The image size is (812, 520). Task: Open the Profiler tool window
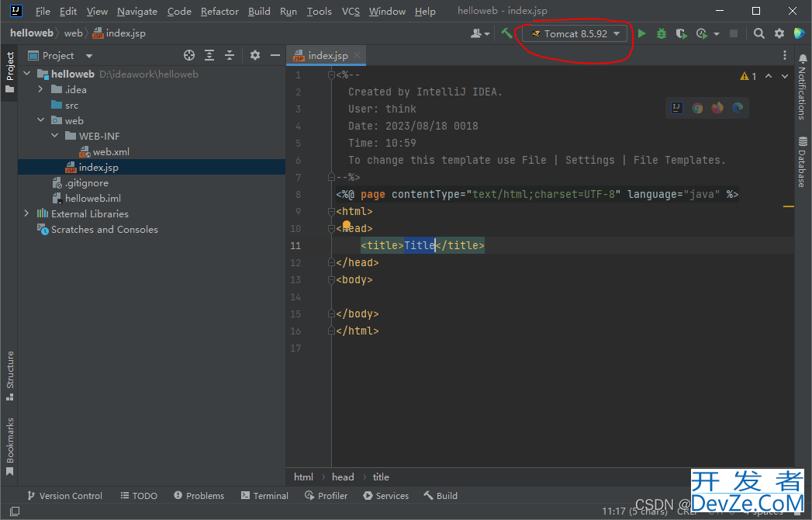(x=327, y=496)
